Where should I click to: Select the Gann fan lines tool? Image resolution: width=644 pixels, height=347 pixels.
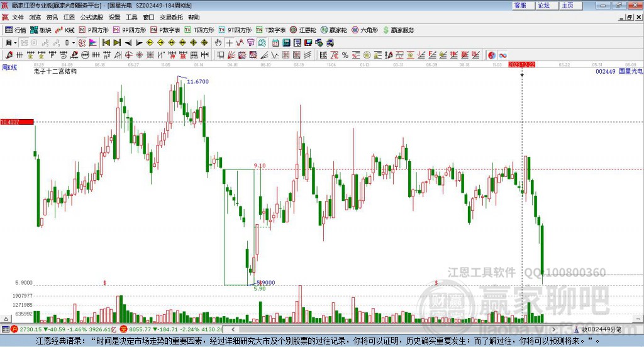232,55
